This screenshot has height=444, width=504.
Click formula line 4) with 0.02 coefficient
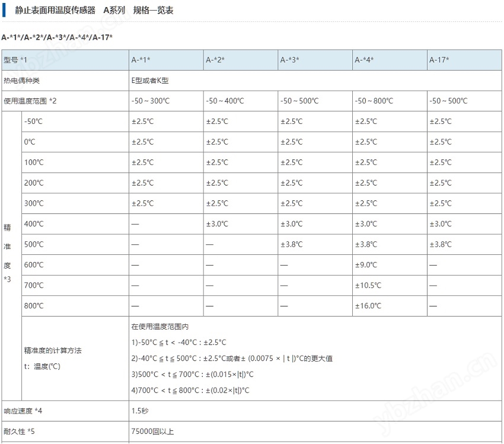(x=190, y=391)
